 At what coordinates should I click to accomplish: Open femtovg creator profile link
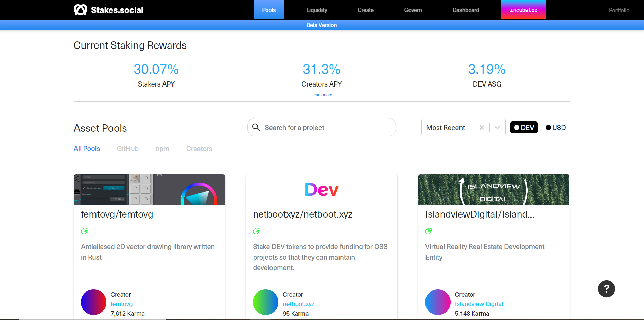(121, 304)
